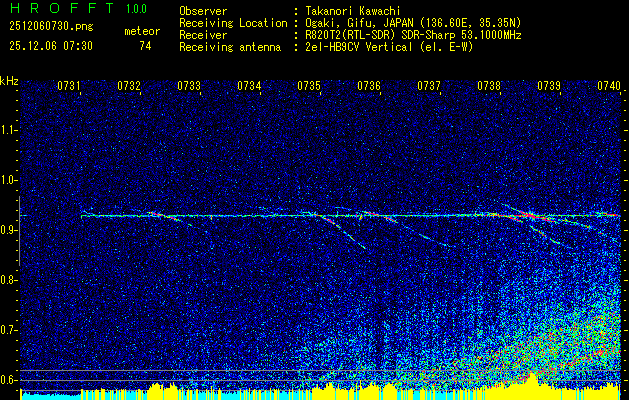Click the diagonal meteor trail after 0735
This screenshot has width=629, height=400.
341,231
